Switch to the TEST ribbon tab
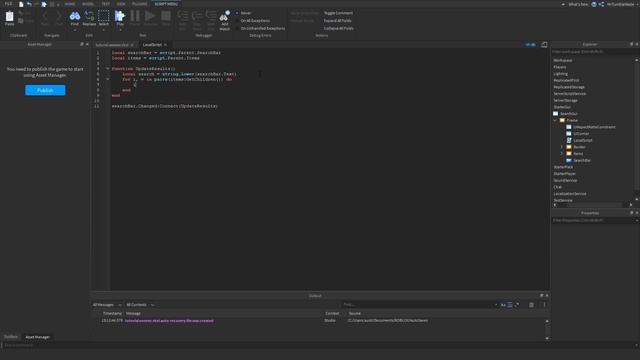 coord(106,4)
